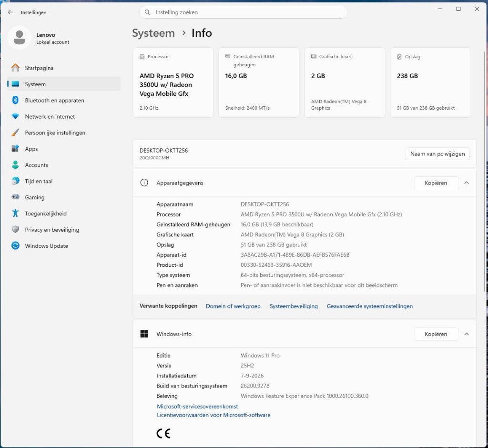The width and height of the screenshot is (488, 448).
Task: Click the Build value 26200.9278
Action: pyautogui.click(x=255, y=386)
